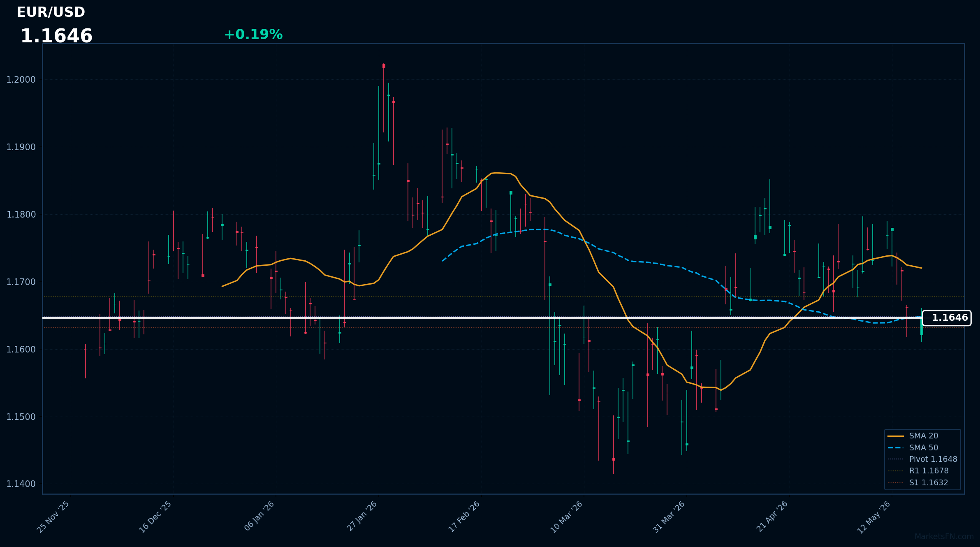Pick the 27 Jan '26 date label
Viewport: 980px width, 547px height.
362,516
